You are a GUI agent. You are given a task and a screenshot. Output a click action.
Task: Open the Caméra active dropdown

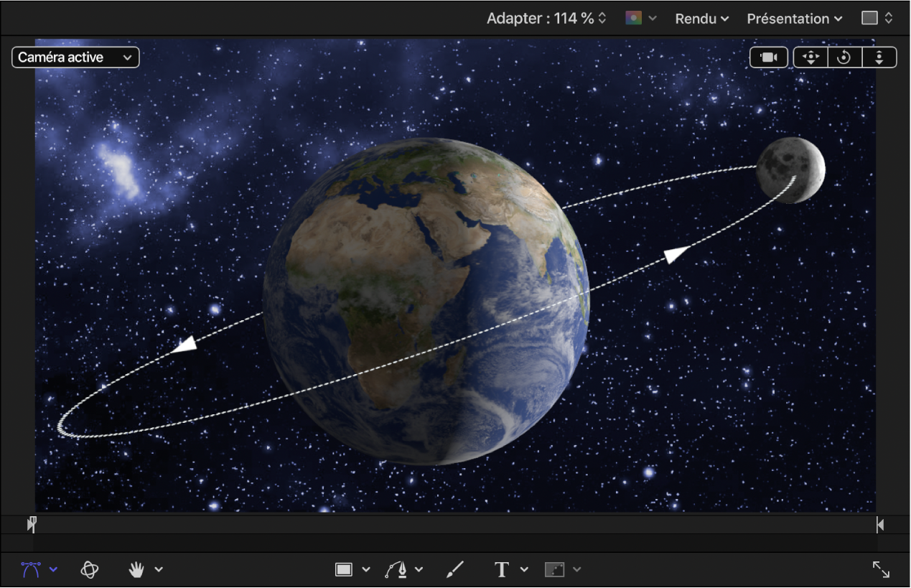click(75, 57)
